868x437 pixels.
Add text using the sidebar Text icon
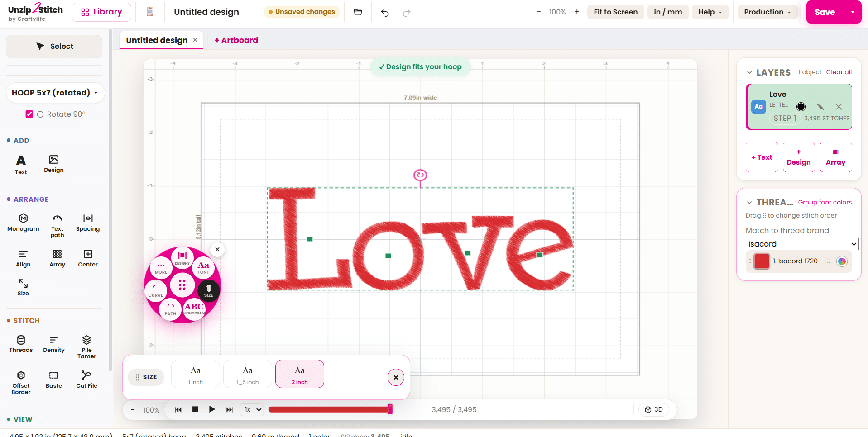pos(21,165)
